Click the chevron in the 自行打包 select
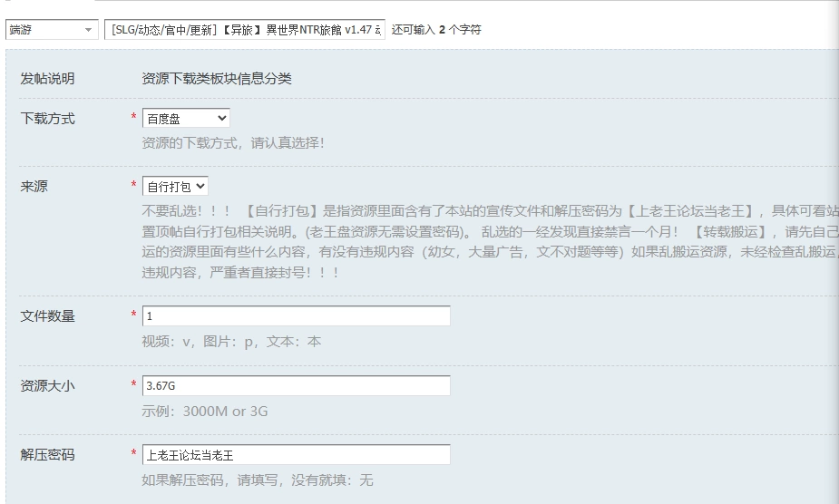The height and width of the screenshot is (504, 839). point(200,186)
